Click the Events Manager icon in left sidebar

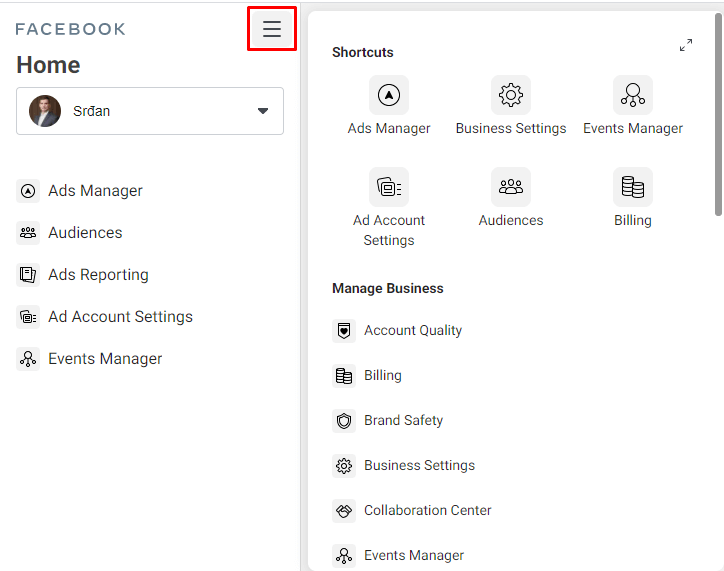[x=28, y=359]
